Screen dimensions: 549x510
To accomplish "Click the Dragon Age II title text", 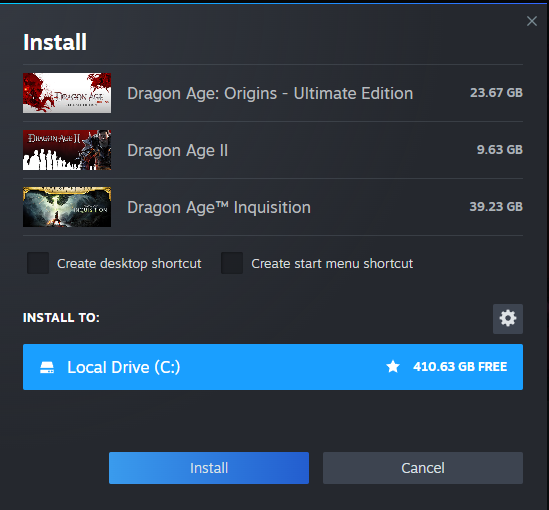I will click(x=178, y=151).
